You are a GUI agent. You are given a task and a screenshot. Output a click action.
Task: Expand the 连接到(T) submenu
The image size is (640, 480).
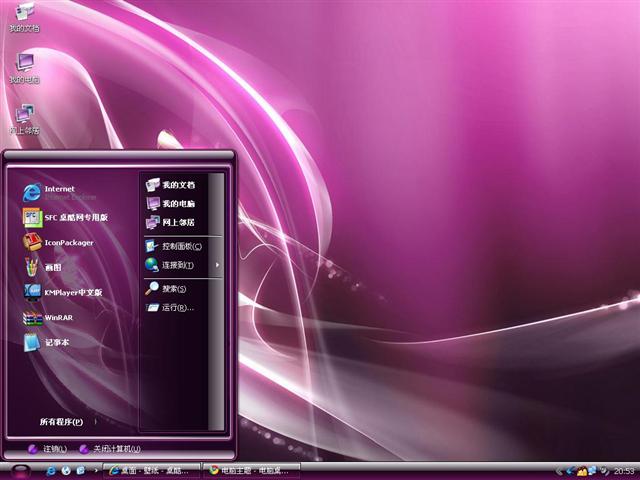tap(180, 265)
